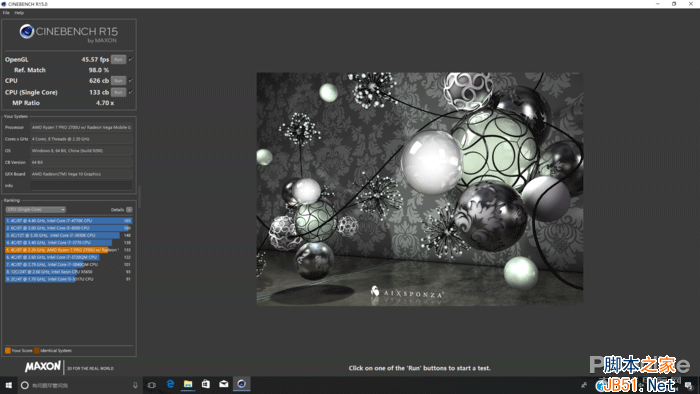
Task: Click the single core score 133 cb
Action: click(x=99, y=92)
